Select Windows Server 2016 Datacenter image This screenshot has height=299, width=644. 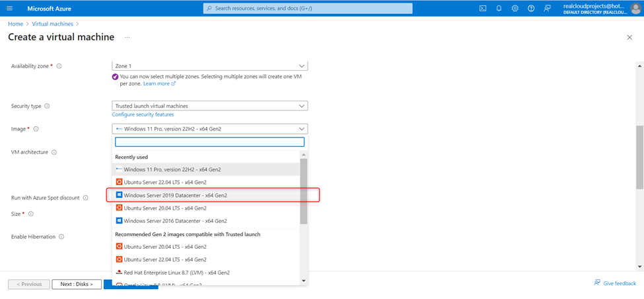click(x=206, y=221)
